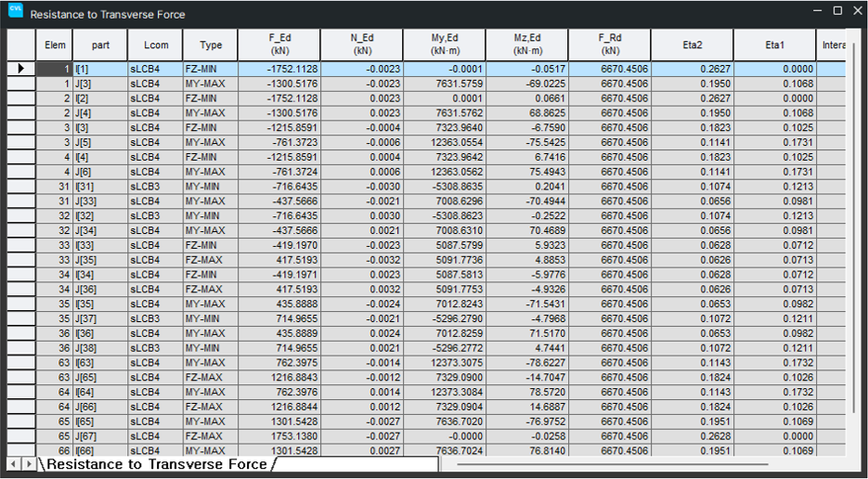Click the Lcom column header
868x479 pixels.
click(156, 45)
